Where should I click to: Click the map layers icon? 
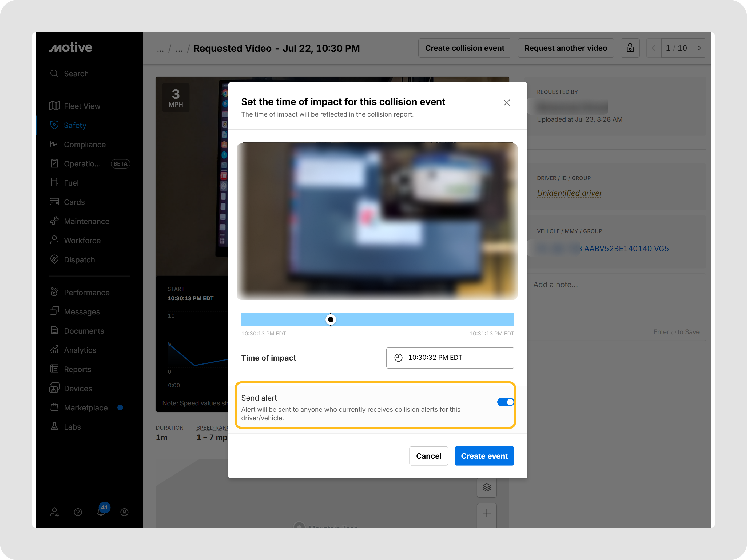tap(487, 487)
